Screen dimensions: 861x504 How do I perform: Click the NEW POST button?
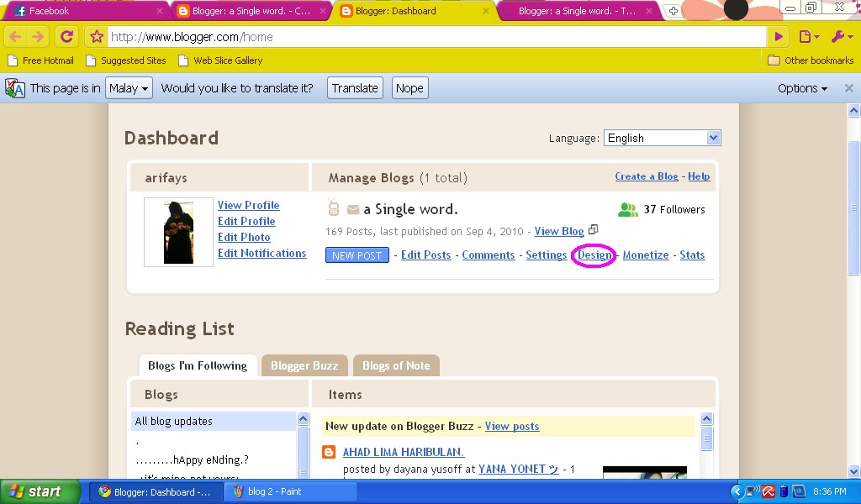pyautogui.click(x=357, y=255)
